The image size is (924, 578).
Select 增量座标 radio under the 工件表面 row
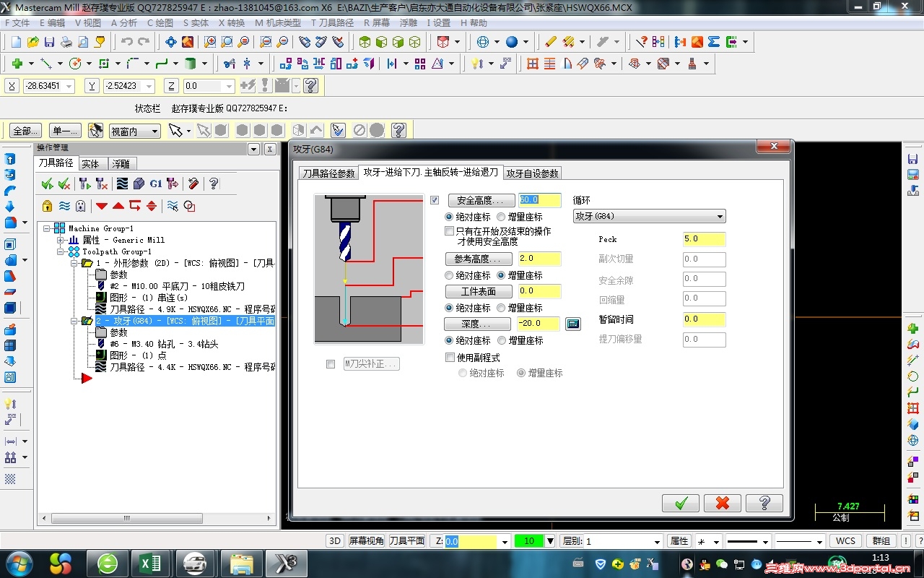501,308
